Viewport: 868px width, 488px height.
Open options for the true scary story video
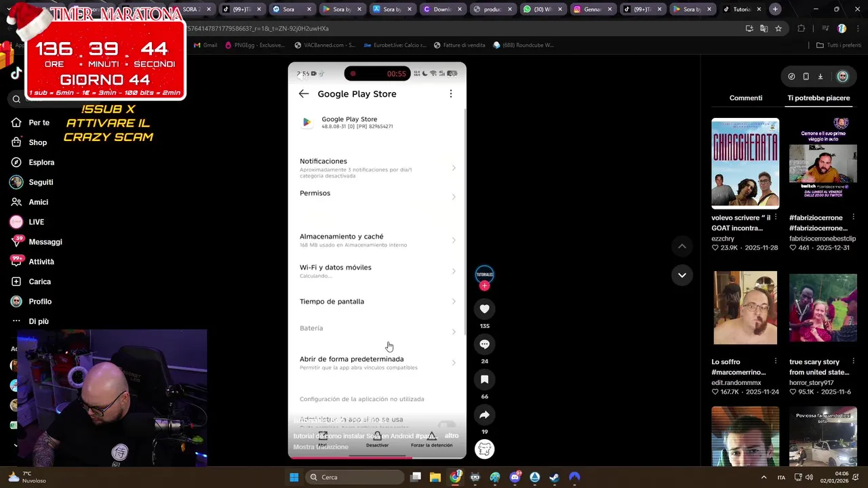click(853, 361)
